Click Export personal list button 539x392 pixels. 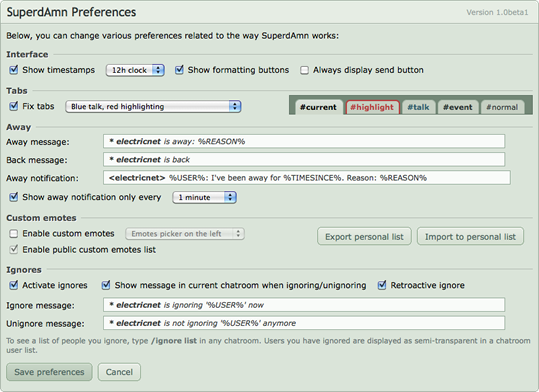[x=364, y=237]
